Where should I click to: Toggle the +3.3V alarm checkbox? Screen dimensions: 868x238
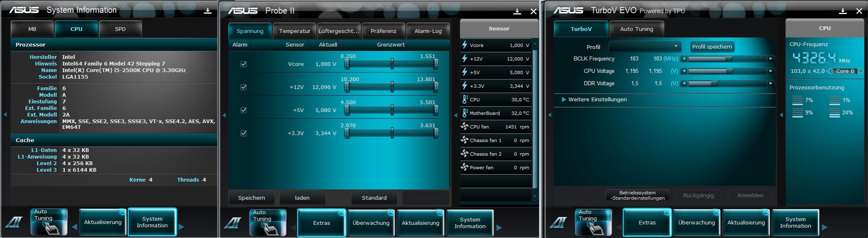point(244,133)
